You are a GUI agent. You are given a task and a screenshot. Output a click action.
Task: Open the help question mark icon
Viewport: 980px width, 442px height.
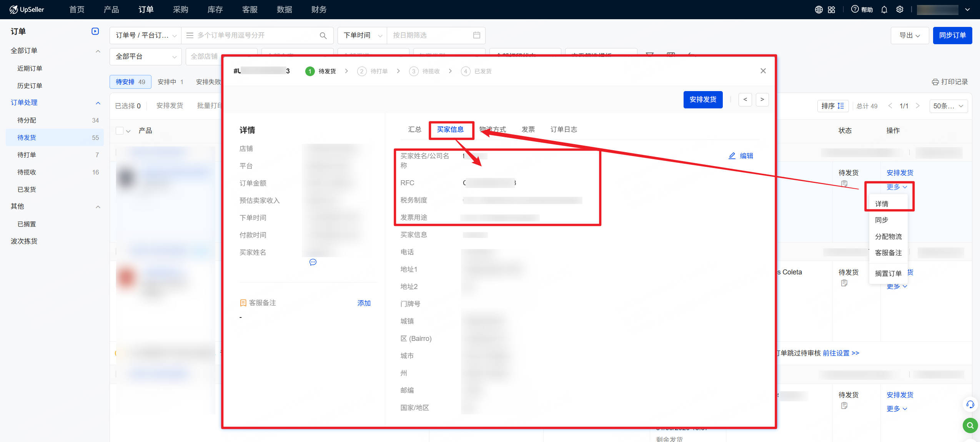pyautogui.click(x=855, y=9)
